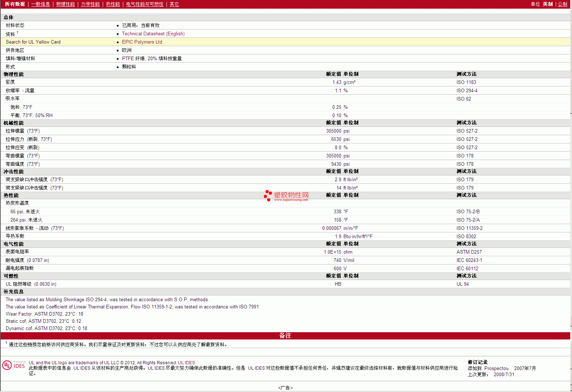
Task: Select the ISO 1183 test method
Action: click(x=466, y=83)
